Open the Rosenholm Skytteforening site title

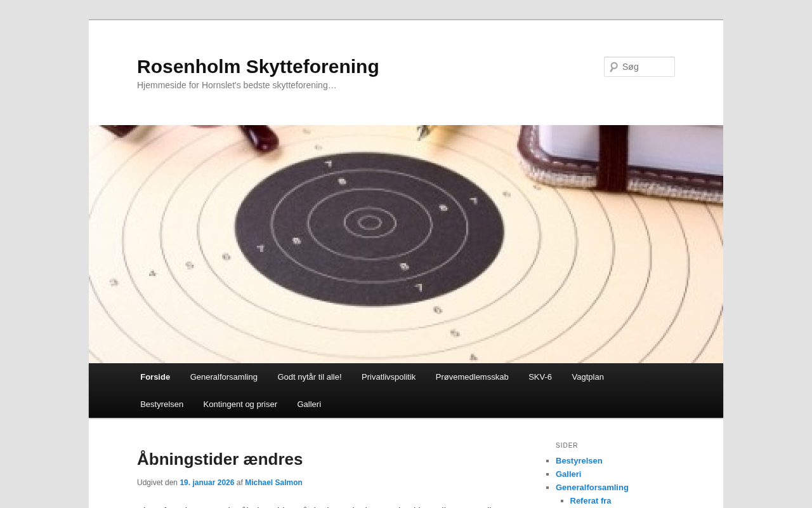(x=258, y=67)
